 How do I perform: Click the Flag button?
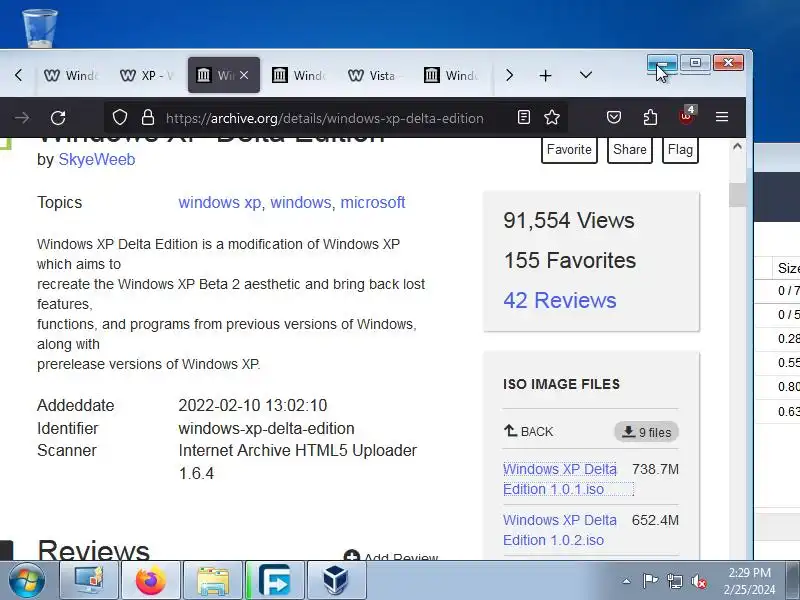pos(680,149)
